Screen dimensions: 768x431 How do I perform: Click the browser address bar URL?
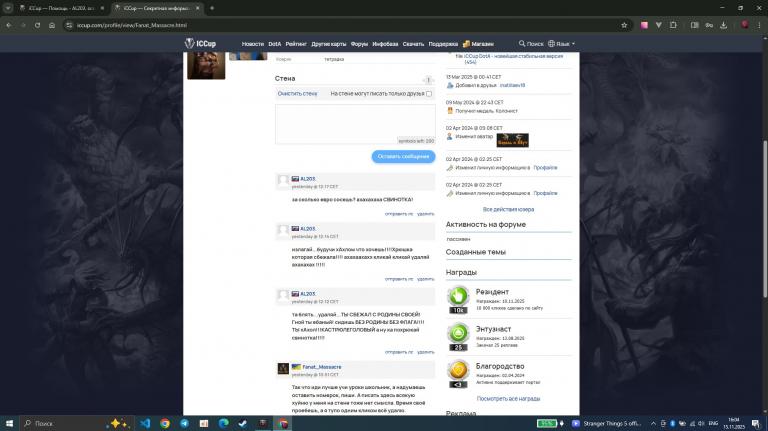click(132, 25)
